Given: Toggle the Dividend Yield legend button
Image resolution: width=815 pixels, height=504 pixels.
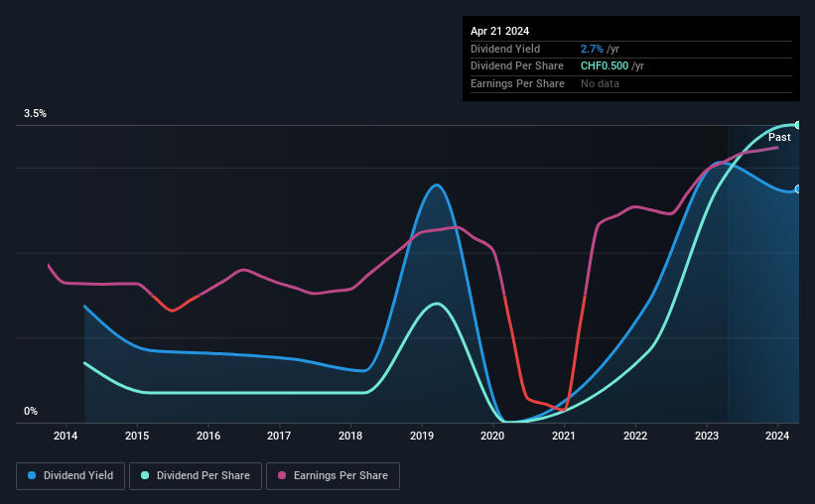Looking at the screenshot, I should [70, 476].
